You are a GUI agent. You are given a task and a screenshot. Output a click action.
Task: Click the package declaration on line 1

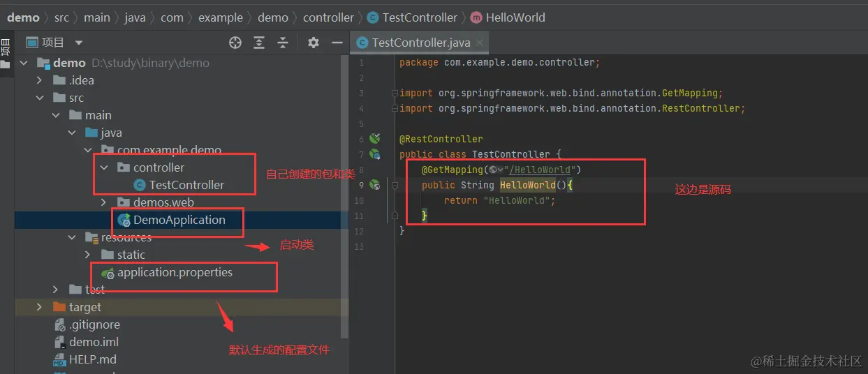(x=499, y=62)
